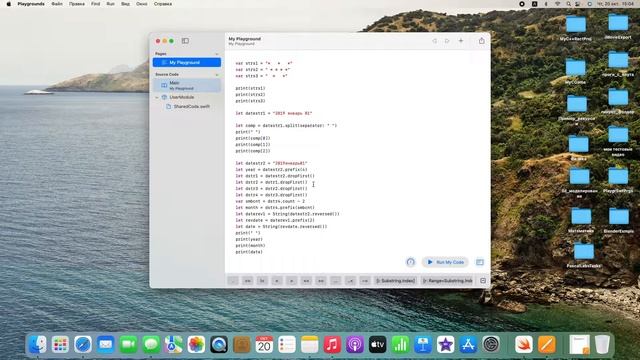
Task: Open the Run menu
Action: pyautogui.click(x=111, y=4)
